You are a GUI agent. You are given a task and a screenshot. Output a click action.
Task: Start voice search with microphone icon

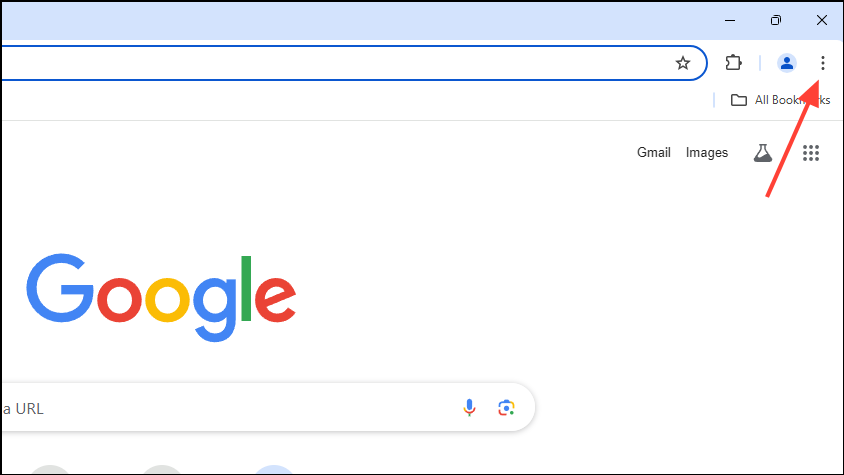pyautogui.click(x=469, y=408)
